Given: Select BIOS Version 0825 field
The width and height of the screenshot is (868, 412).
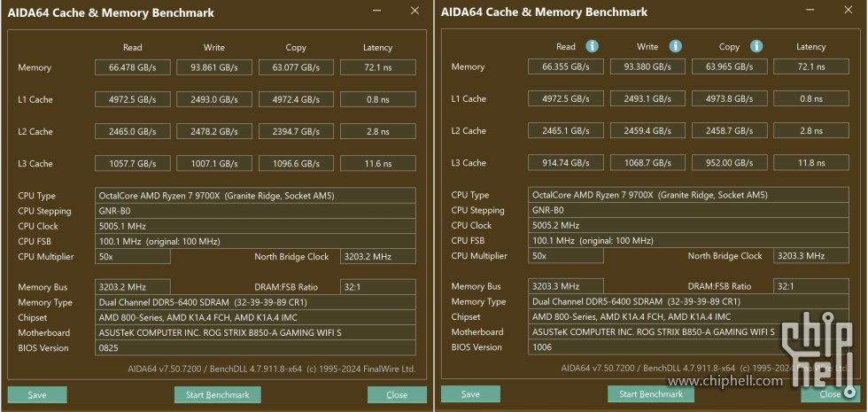Looking at the screenshot, I should (255, 347).
